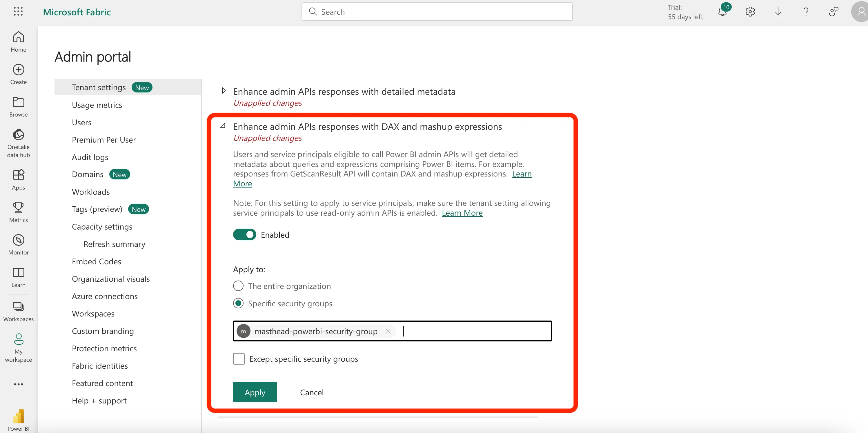The height and width of the screenshot is (433, 868).
Task: Expand detailed metadata admin API setting
Action: click(224, 91)
